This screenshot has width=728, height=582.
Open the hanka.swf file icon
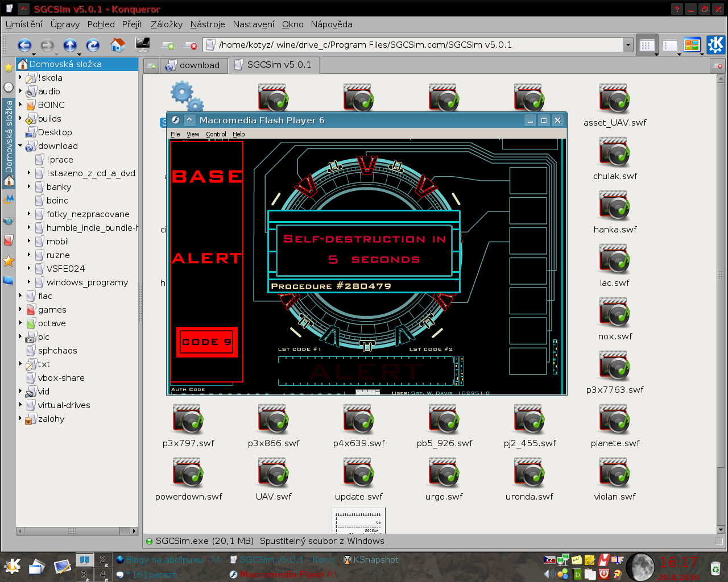click(x=615, y=206)
